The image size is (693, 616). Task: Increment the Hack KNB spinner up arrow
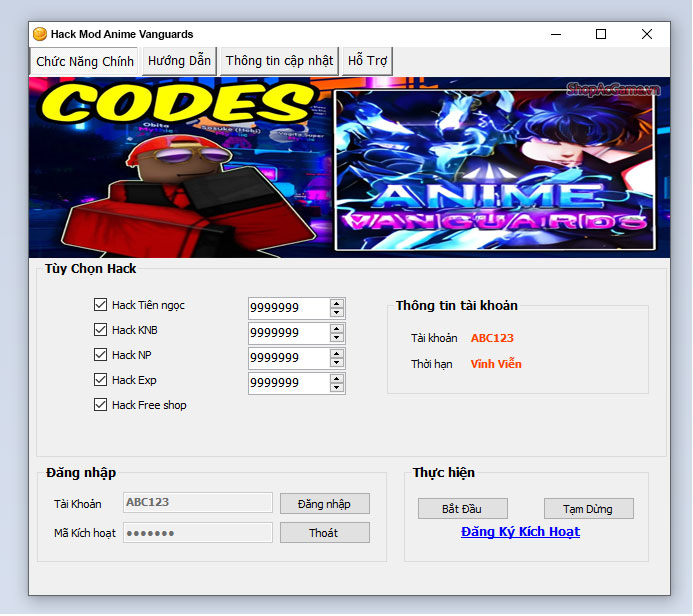337,329
